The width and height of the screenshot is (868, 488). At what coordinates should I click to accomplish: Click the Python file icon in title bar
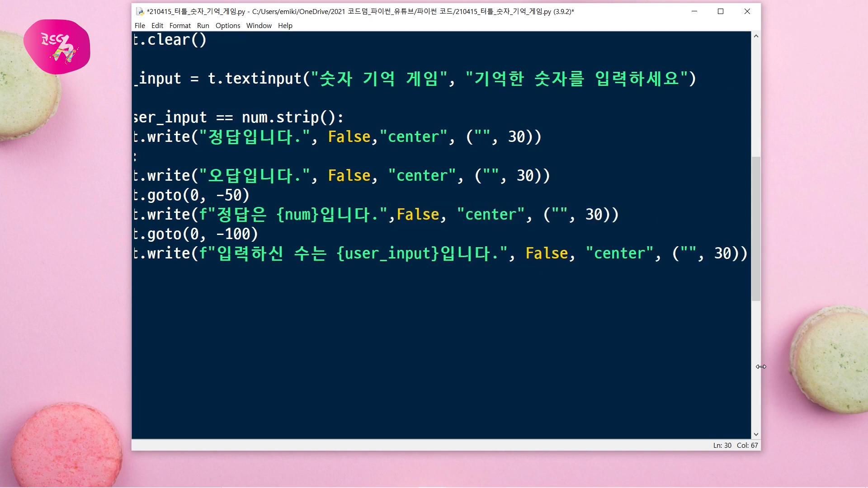tap(140, 11)
